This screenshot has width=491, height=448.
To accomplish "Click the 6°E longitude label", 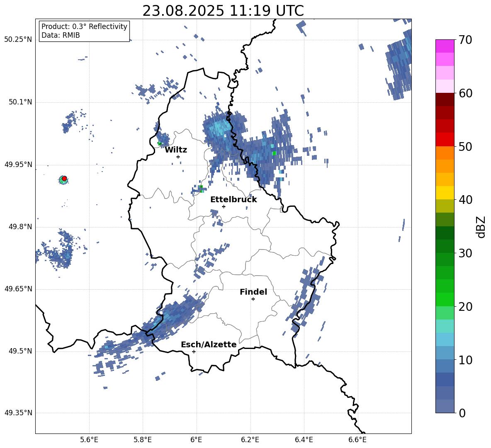I will click(x=196, y=440).
